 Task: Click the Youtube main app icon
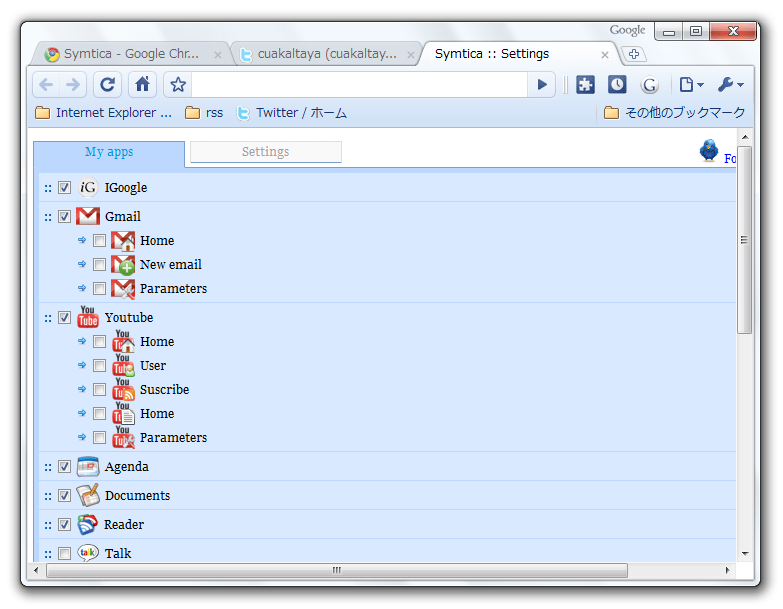(88, 317)
